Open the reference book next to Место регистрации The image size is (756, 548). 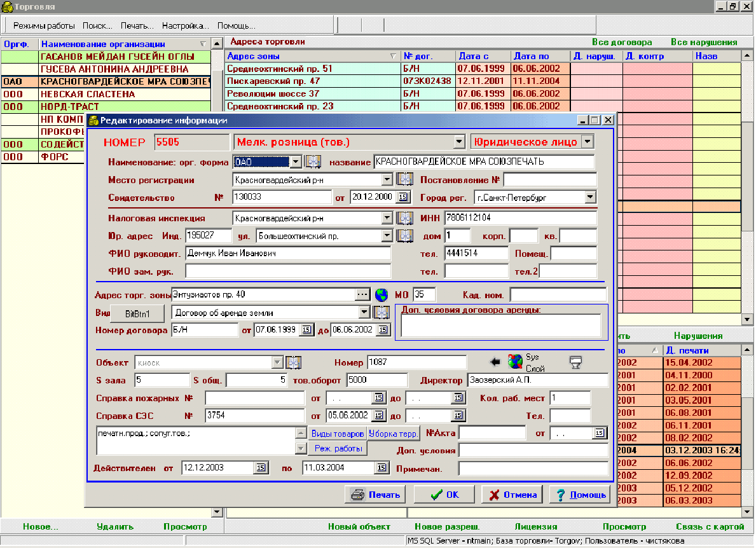point(405,180)
